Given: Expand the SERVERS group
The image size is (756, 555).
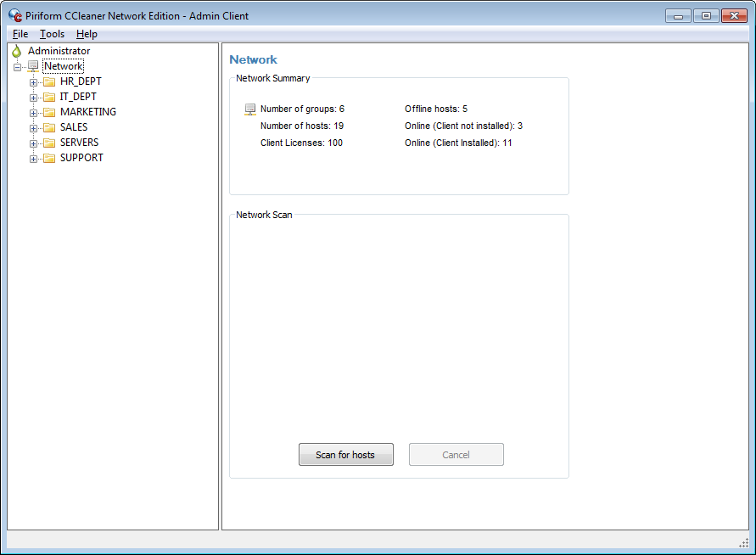Looking at the screenshot, I should (33, 143).
